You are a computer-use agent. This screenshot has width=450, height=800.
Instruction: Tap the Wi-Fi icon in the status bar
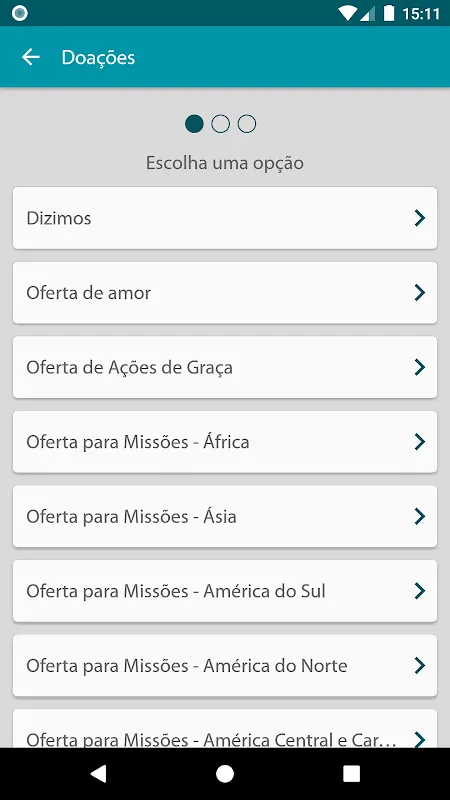coord(347,13)
